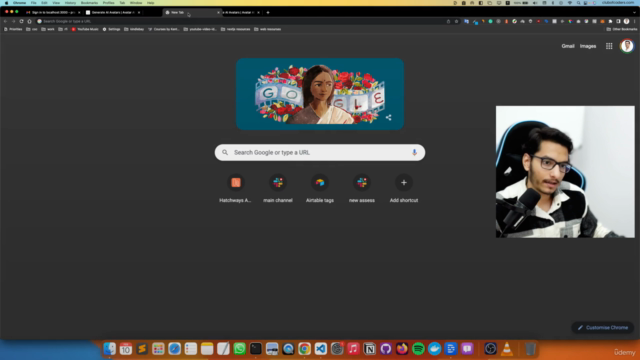Open the Settings bookmark
Screen dimensions: 640x360
(x=111, y=29)
